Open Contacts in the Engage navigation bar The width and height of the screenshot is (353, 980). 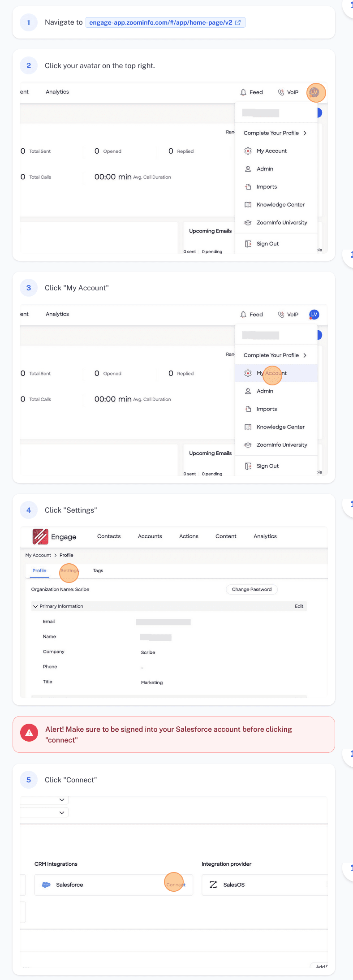109,536
